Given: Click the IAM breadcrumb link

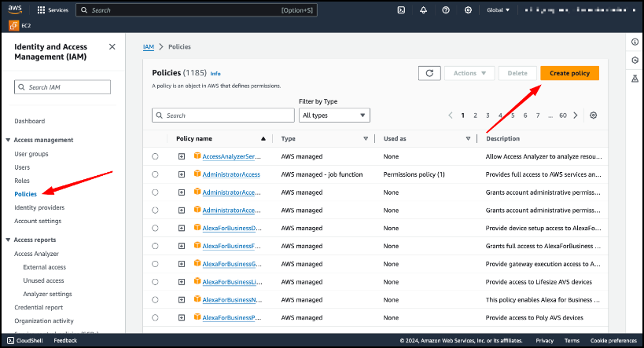Looking at the screenshot, I should (x=149, y=47).
